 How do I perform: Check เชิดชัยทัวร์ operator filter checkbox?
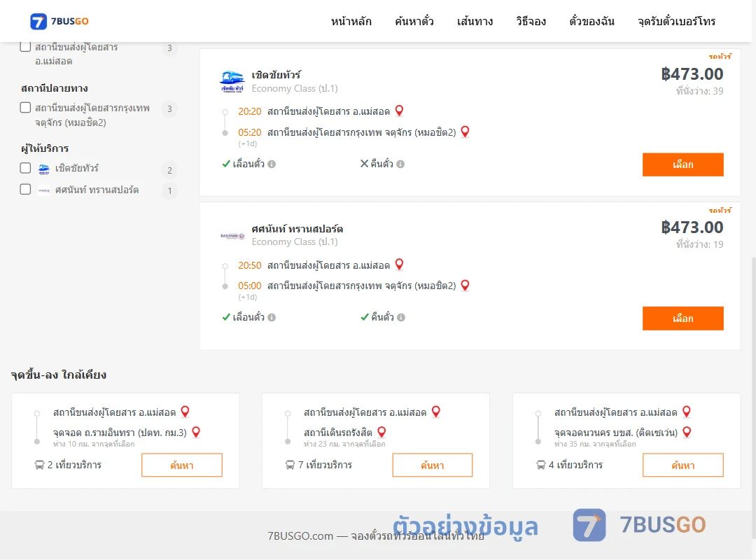pyautogui.click(x=26, y=168)
